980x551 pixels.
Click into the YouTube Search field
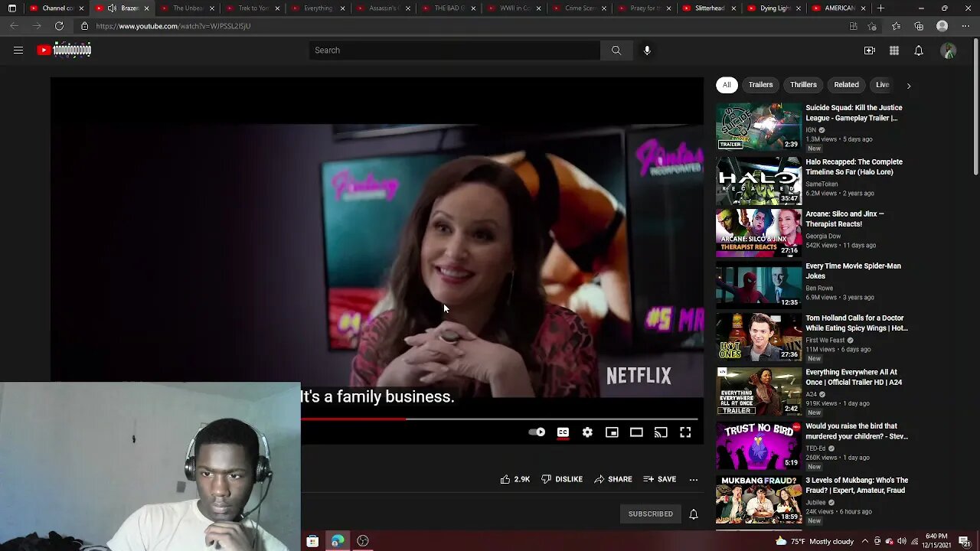pos(455,51)
